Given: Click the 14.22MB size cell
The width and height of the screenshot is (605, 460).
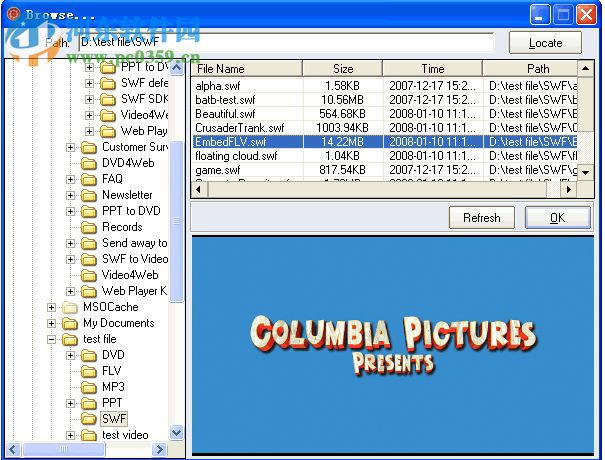Looking at the screenshot, I should tap(343, 142).
